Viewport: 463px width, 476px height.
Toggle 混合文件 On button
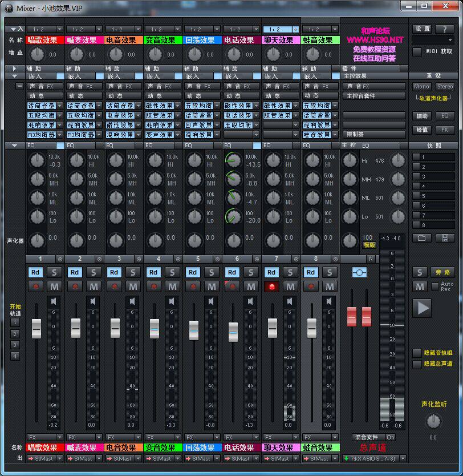391,437
